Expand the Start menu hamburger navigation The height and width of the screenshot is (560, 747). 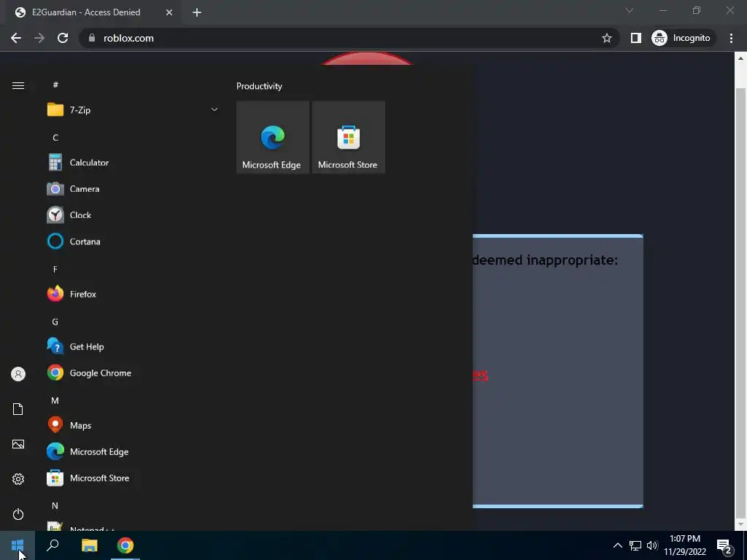pos(18,86)
